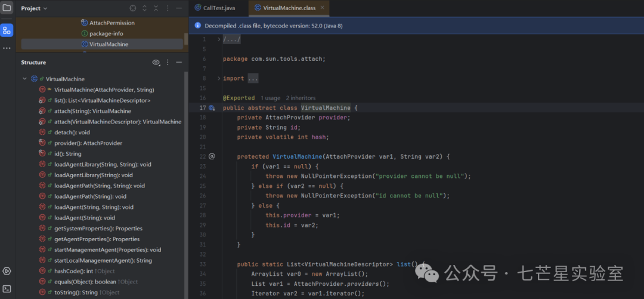Select detach(): void in Structure

[x=72, y=132]
